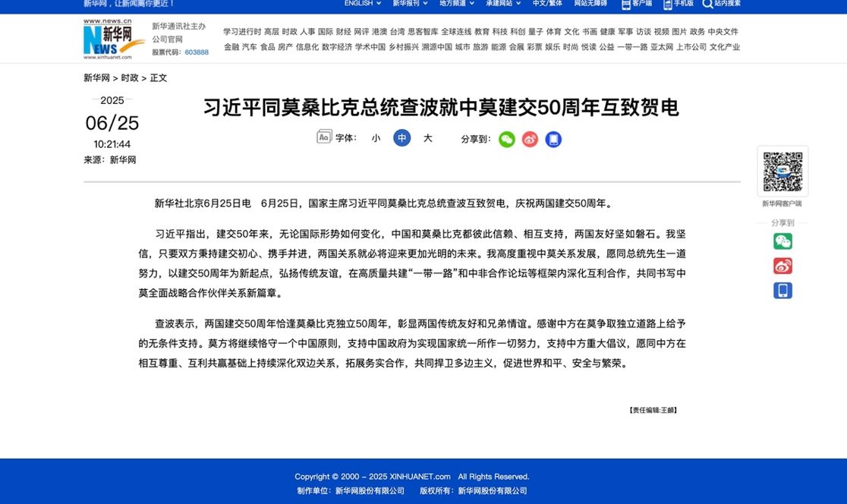Open the ENGLISH dropdown
Viewport: 847px width, 504px height.
[x=363, y=3]
